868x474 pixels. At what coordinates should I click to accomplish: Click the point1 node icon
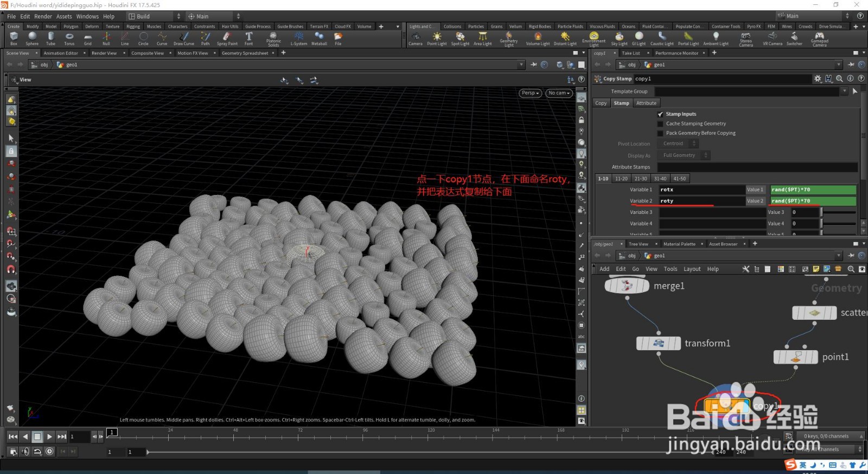click(x=796, y=357)
